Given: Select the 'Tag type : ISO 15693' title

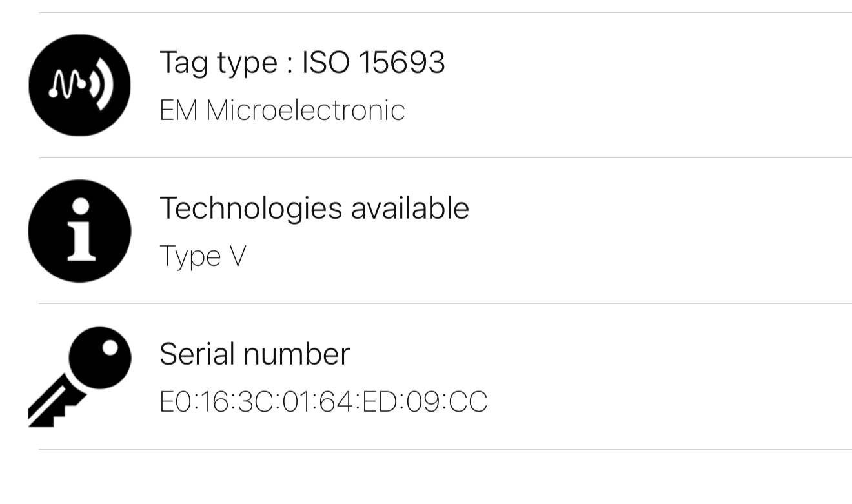Looking at the screenshot, I should pos(302,63).
